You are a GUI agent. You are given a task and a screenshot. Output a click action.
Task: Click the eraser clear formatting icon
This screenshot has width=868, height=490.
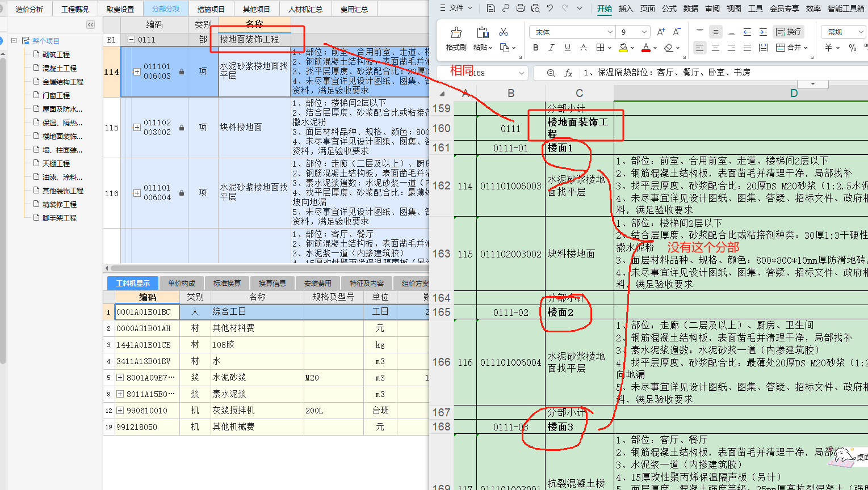[x=669, y=48]
